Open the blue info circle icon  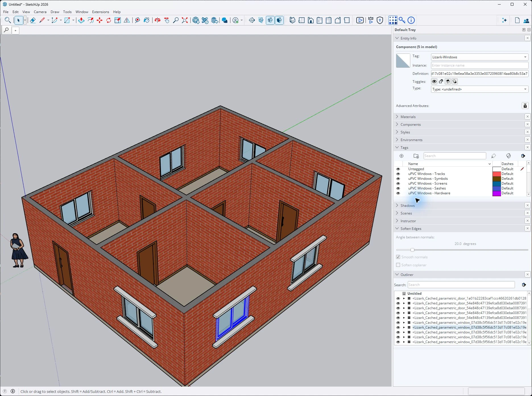(411, 20)
